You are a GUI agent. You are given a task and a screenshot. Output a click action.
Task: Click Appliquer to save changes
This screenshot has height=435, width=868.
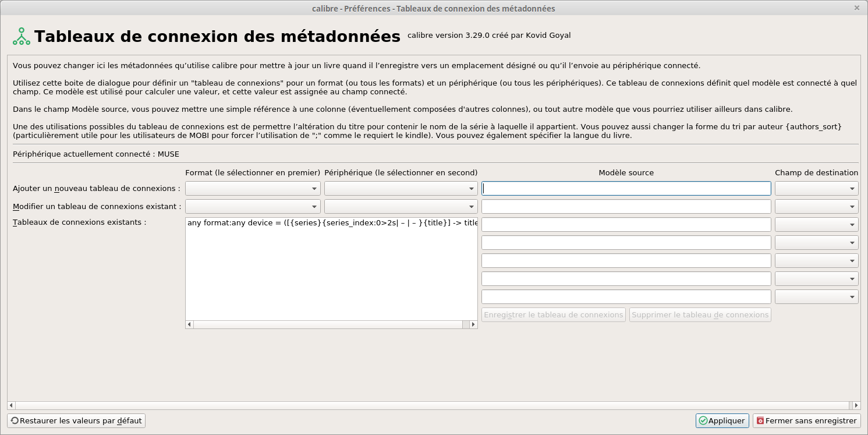tap(722, 420)
